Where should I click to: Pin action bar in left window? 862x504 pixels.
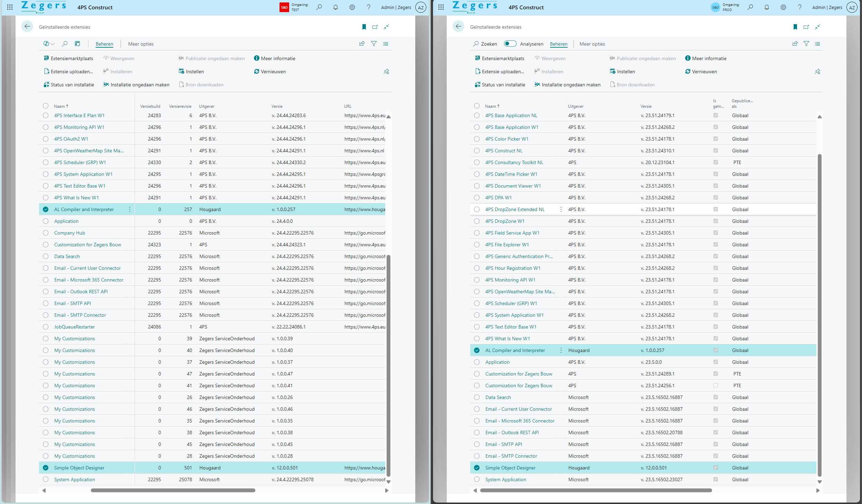tap(386, 72)
